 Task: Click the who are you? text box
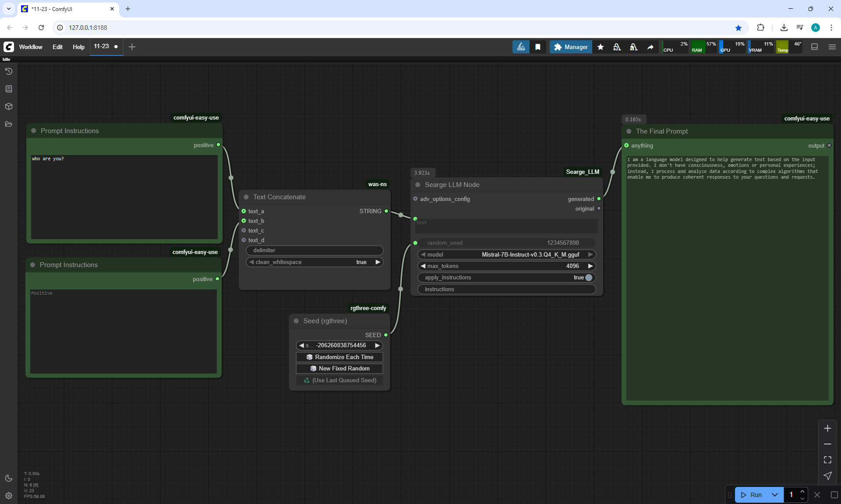click(x=124, y=197)
